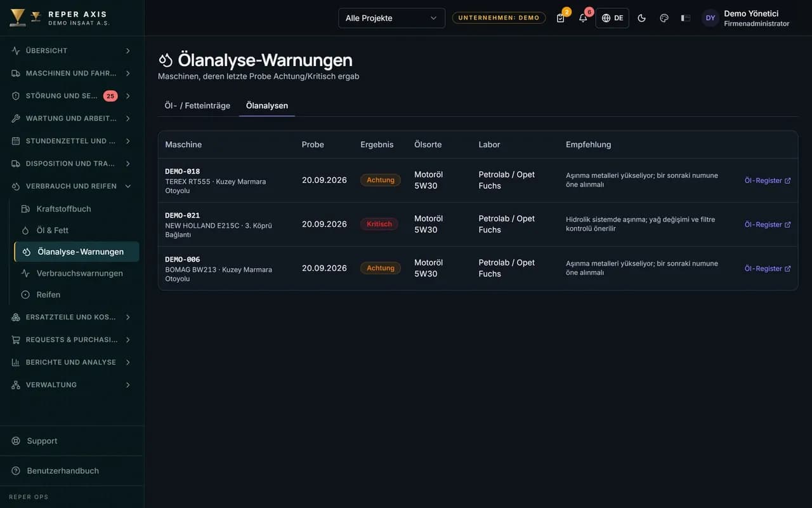Expand Maschinen und Fahr... section
The width and height of the screenshot is (812, 508).
[72, 73]
